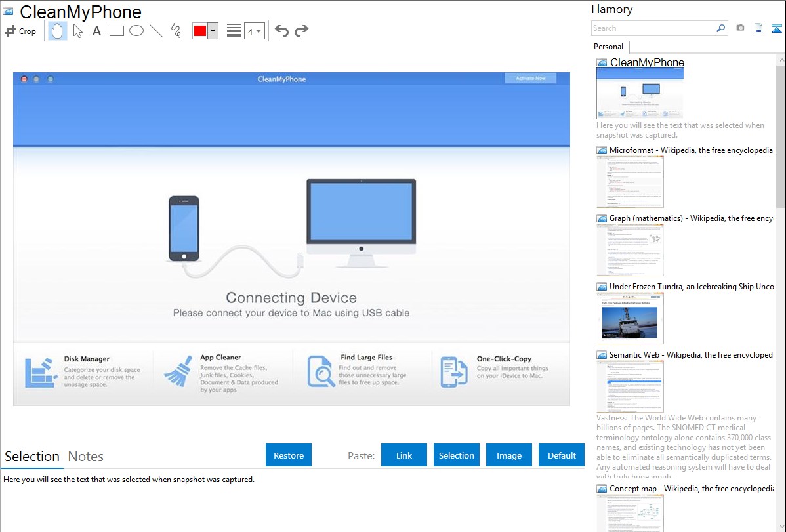Click the line thickness icon
786x532 pixels.
tap(234, 31)
